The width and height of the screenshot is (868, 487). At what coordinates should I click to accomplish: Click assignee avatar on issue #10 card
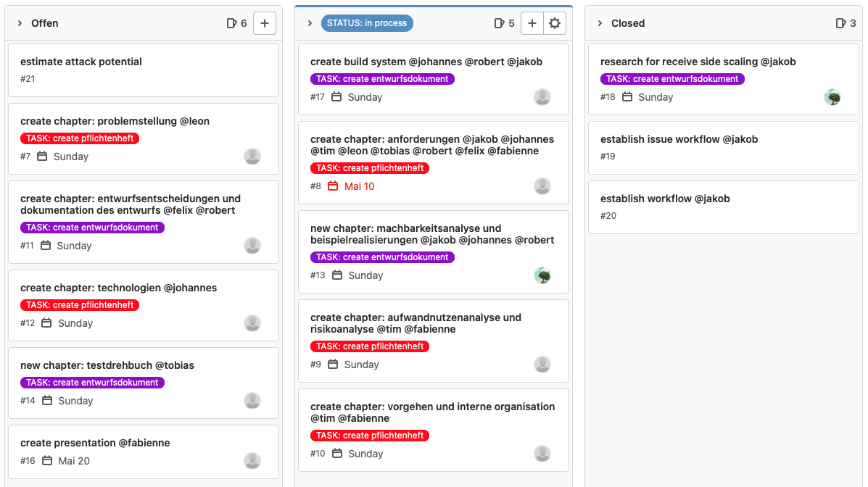pyautogui.click(x=542, y=454)
